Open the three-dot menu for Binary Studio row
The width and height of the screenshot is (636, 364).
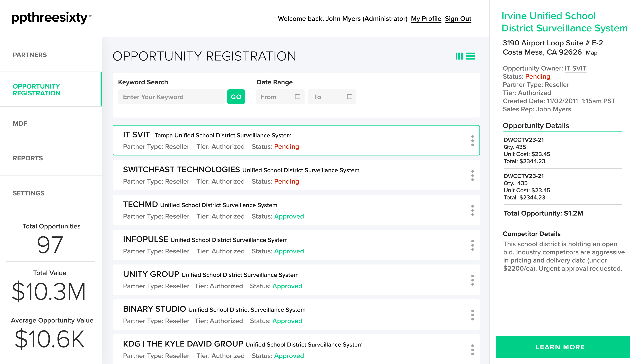pos(472,315)
